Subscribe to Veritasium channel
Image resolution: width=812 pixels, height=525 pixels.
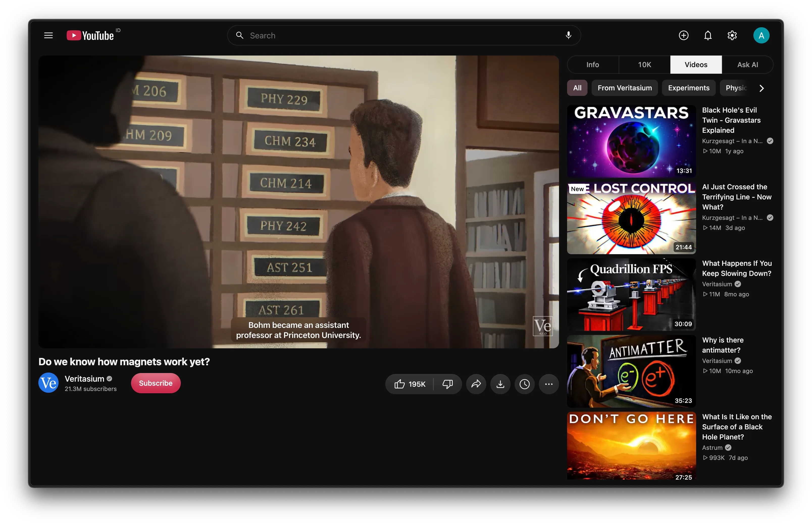point(156,383)
